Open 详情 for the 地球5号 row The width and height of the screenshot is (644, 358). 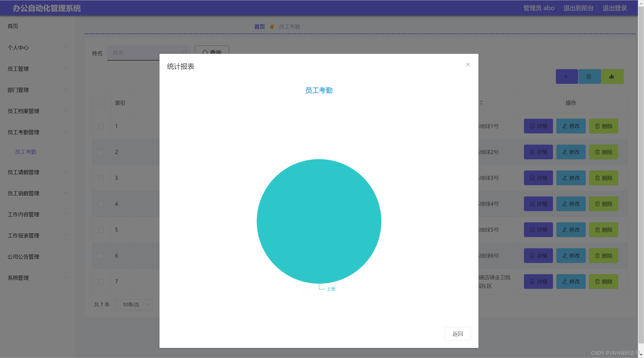(x=538, y=230)
